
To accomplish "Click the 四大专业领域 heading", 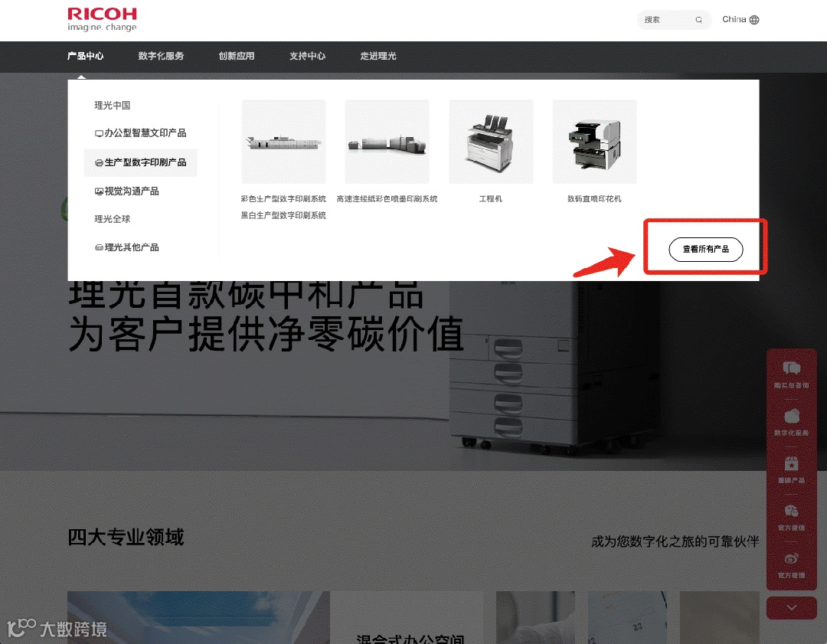I will pyautogui.click(x=126, y=538).
